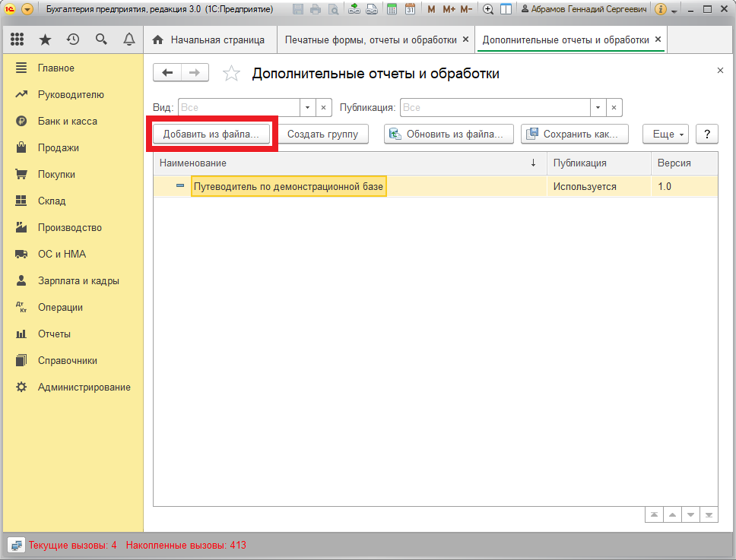This screenshot has height=560, width=736.
Task: Open the calculator icon in title bar
Action: 392,9
